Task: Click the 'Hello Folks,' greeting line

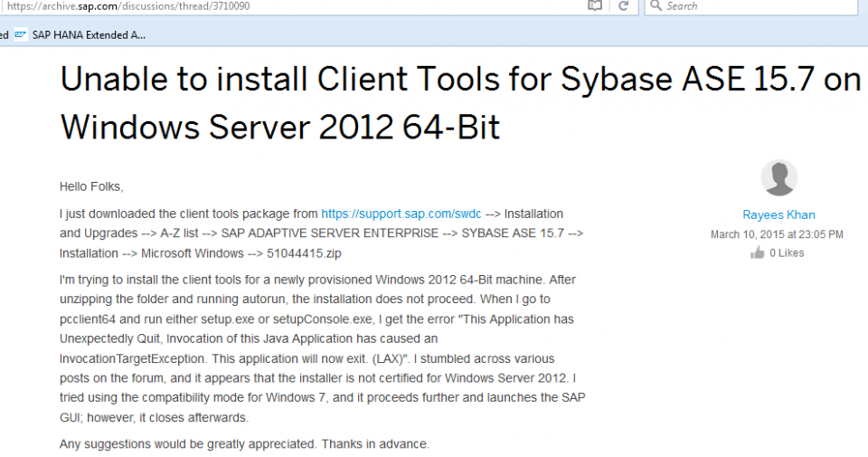Action: point(90,186)
